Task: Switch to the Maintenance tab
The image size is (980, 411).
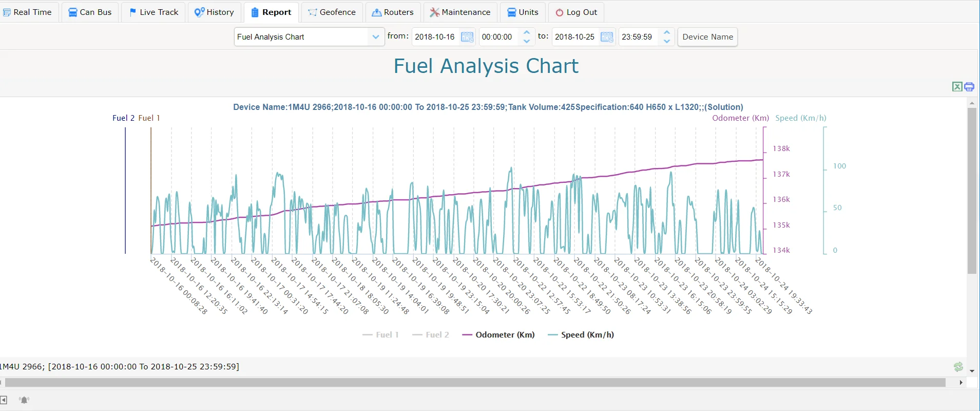Action: click(460, 12)
